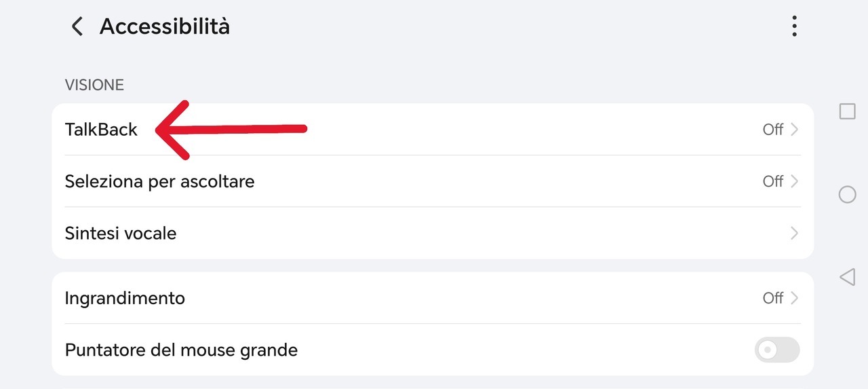Select the Puntatore del mouse grande label
Image resolution: width=868 pixels, height=389 pixels.
pos(181,350)
